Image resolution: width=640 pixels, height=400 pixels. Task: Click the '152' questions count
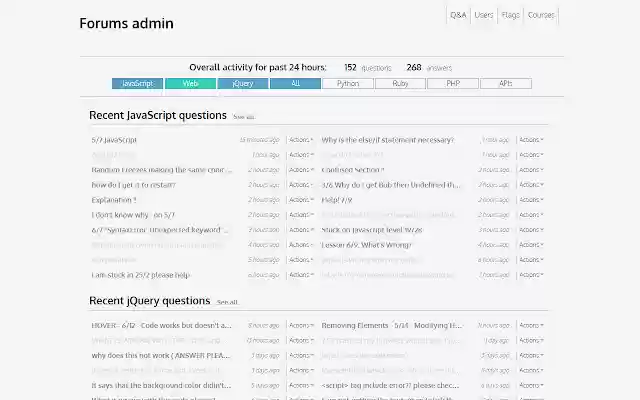tap(350, 67)
